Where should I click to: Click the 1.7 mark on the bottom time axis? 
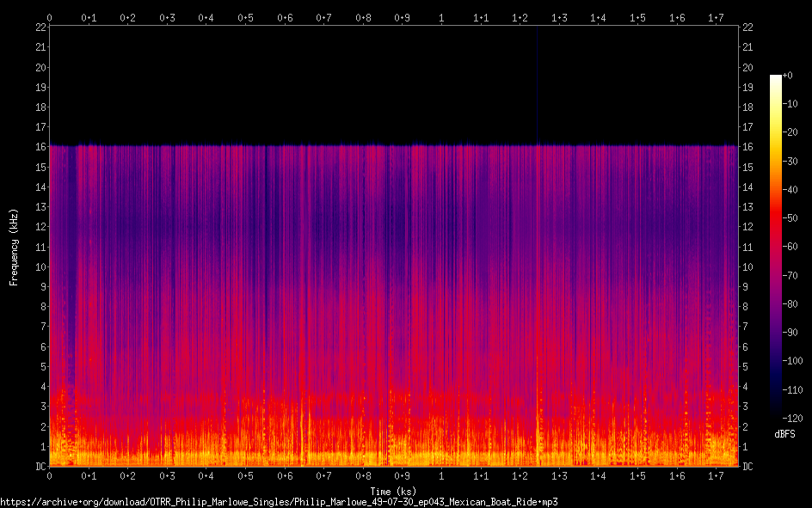717,476
